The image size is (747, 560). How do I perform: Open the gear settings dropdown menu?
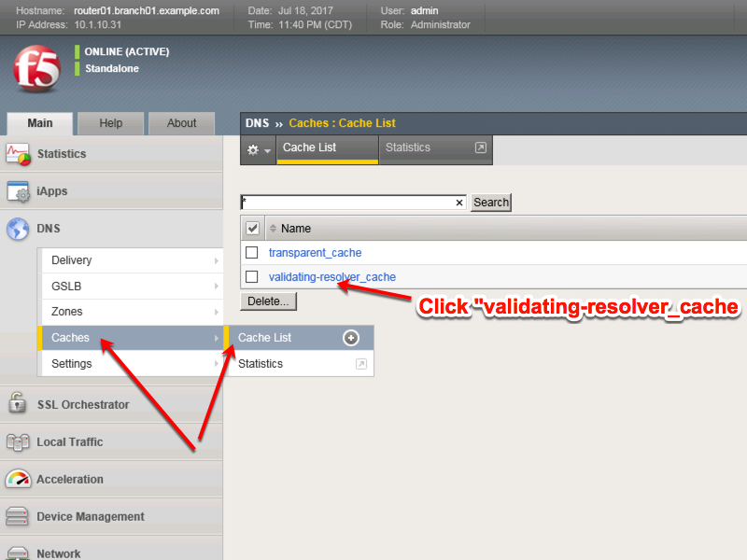pos(259,150)
